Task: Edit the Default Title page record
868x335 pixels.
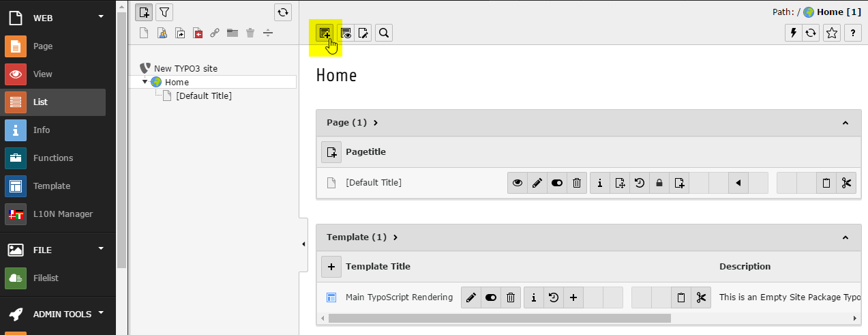Action: coord(537,183)
